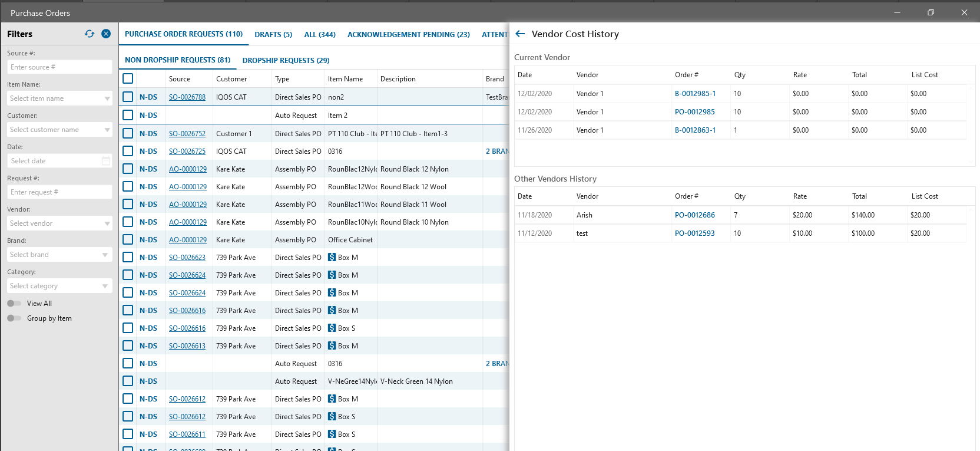This screenshot has width=980, height=451.
Task: Click the back arrow in Vendor Cost History
Action: (520, 34)
